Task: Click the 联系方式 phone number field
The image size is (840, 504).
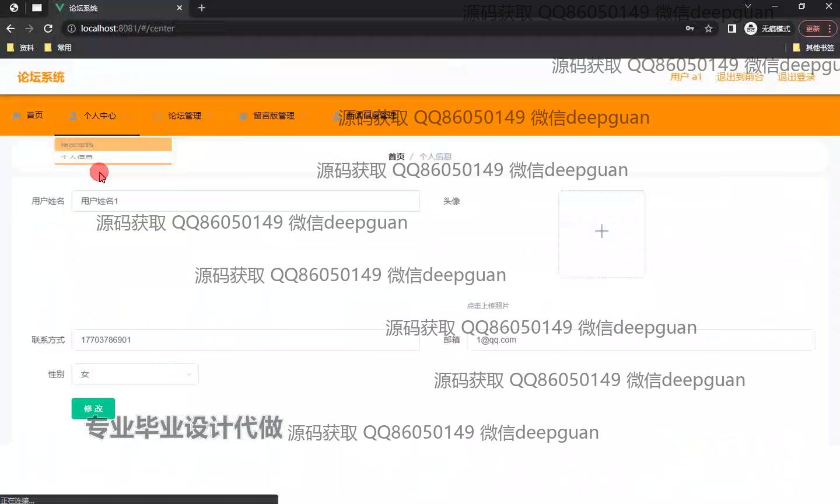Action: (246, 339)
